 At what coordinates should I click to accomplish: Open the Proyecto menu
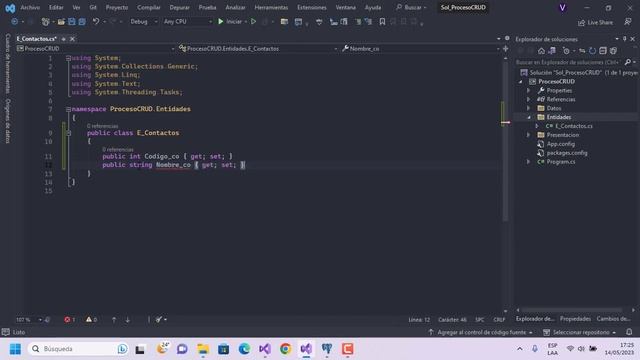click(x=117, y=8)
